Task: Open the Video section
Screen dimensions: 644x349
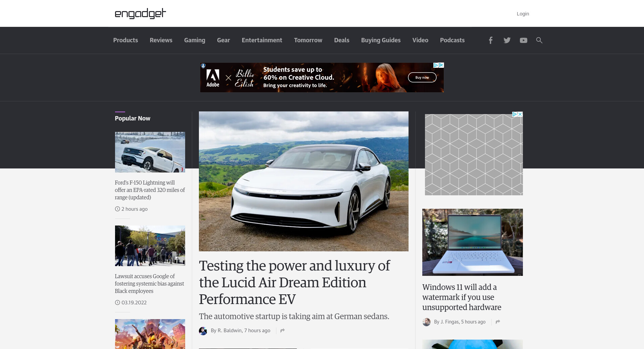Action: tap(420, 40)
